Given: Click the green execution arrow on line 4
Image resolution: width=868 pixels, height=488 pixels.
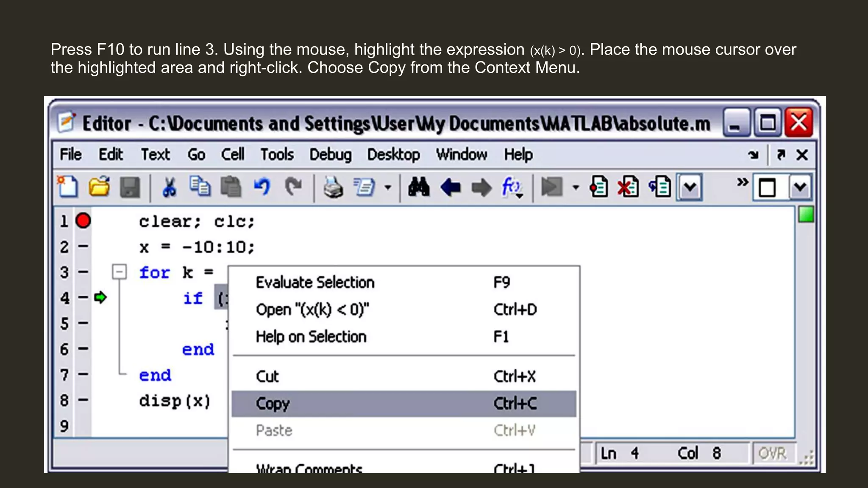Looking at the screenshot, I should point(100,297).
